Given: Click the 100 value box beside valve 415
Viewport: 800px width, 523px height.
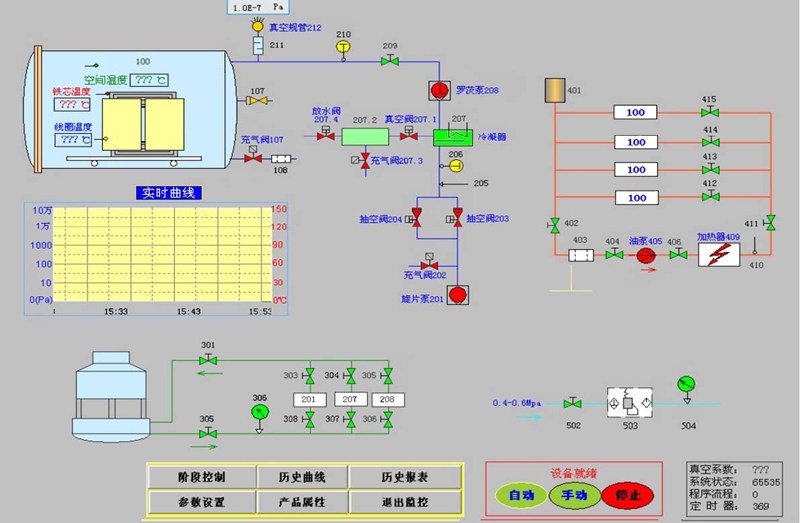Looking at the screenshot, I should pos(635,112).
